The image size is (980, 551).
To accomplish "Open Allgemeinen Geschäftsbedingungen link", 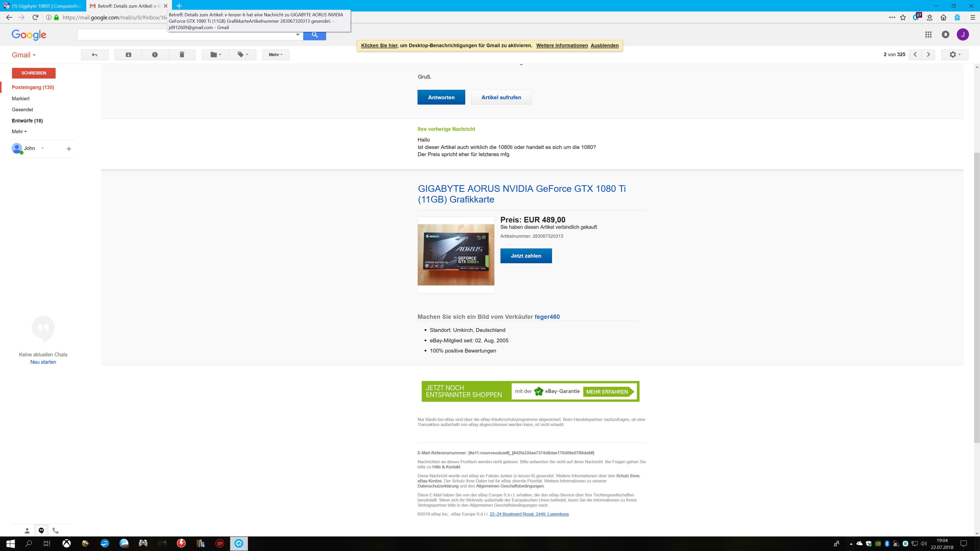I will pyautogui.click(x=510, y=486).
